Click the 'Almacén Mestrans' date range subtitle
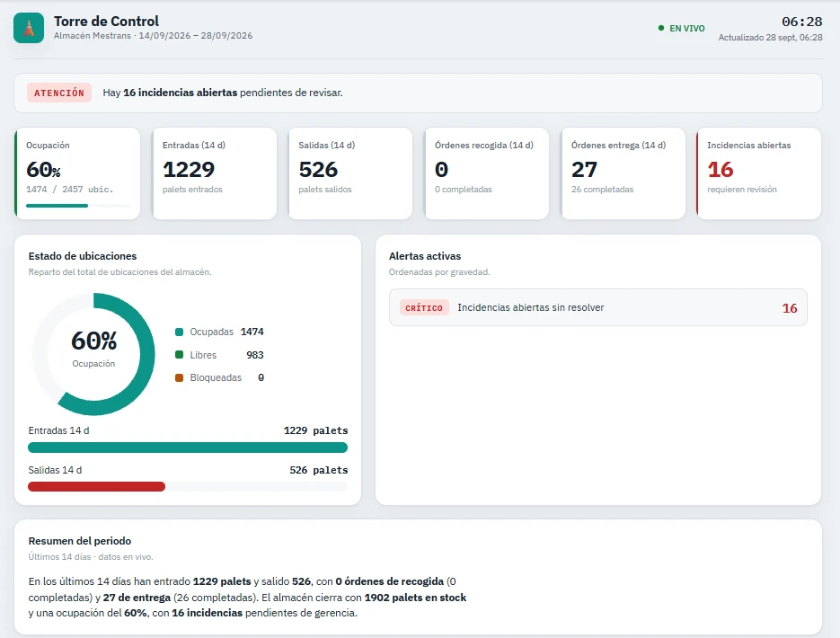Image resolution: width=840 pixels, height=638 pixels. point(154,36)
